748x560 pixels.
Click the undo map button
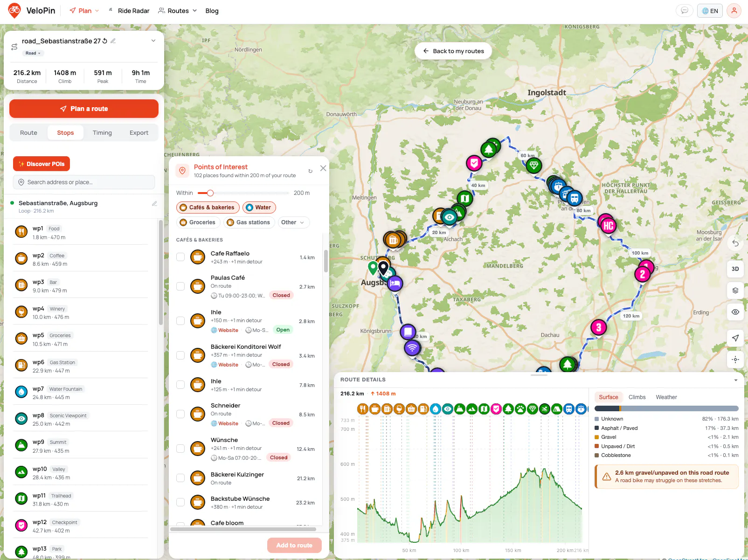point(735,243)
